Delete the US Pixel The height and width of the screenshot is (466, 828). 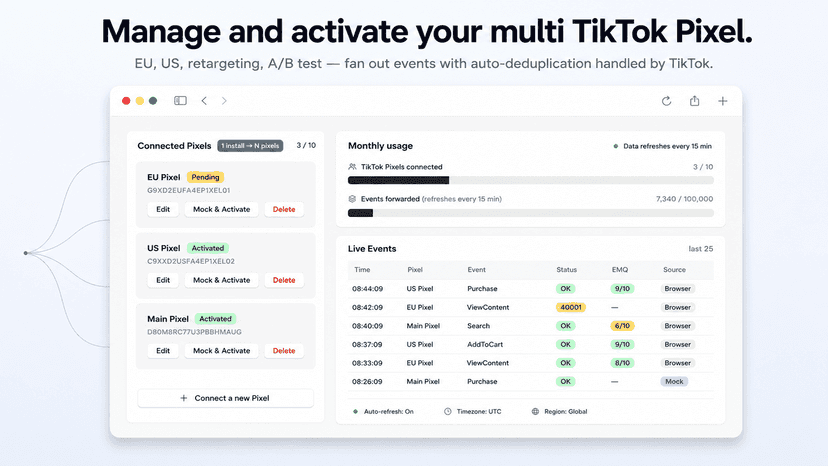click(x=284, y=280)
